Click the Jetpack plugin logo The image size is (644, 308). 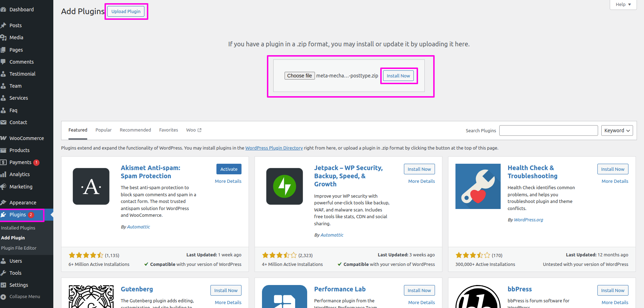coord(285,186)
